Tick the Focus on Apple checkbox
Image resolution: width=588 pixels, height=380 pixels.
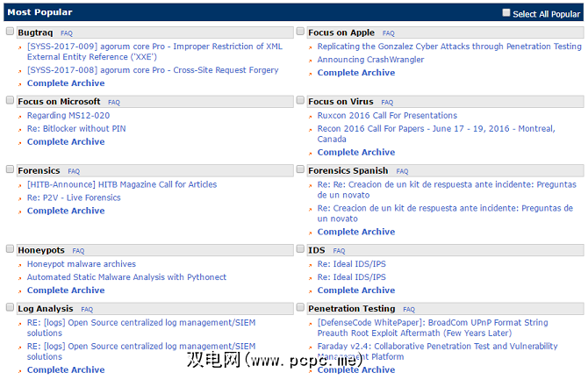(x=300, y=31)
